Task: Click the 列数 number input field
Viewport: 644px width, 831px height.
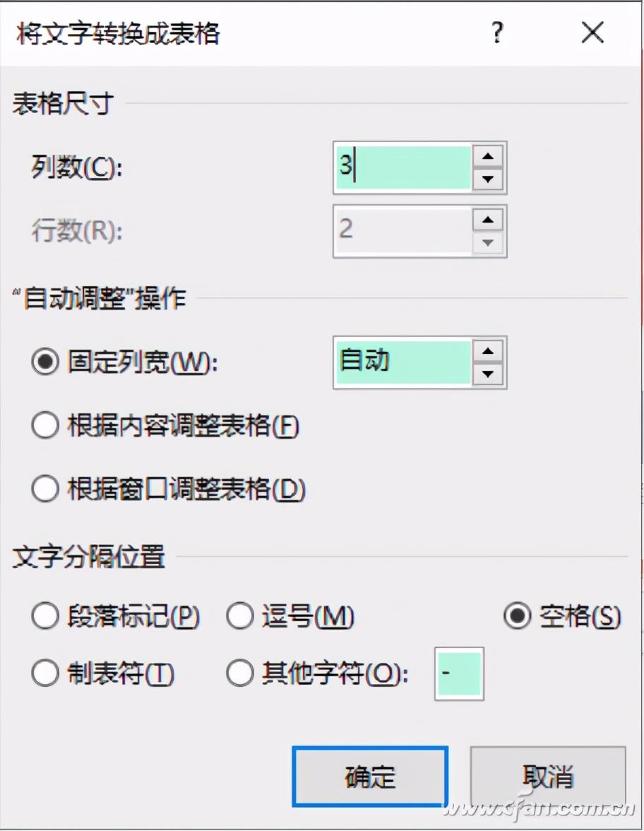Action: click(404, 167)
